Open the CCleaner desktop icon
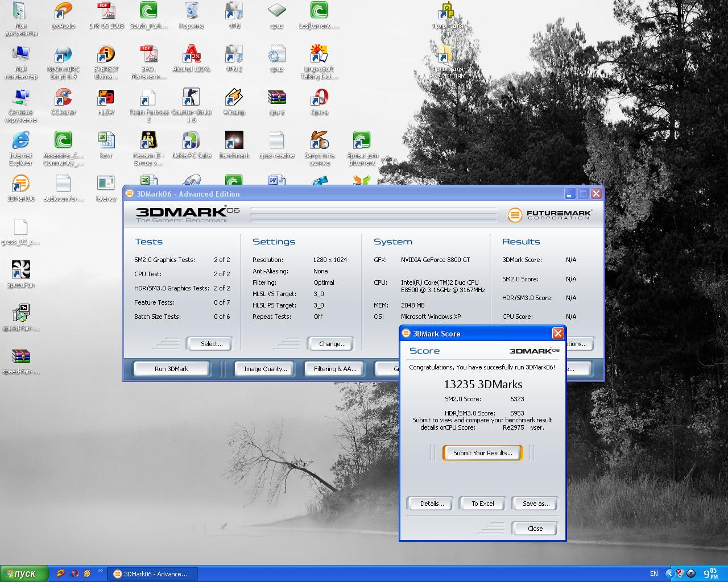This screenshot has width=728, height=582. (63, 99)
